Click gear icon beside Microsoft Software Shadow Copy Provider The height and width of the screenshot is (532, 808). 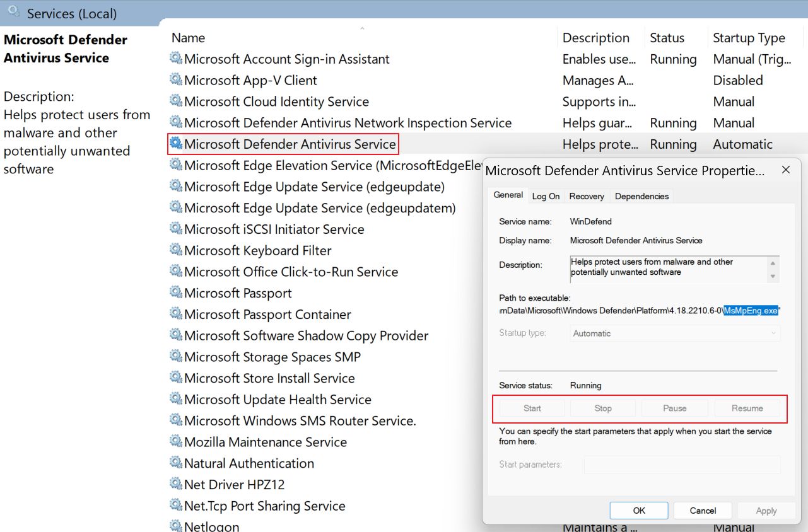point(176,335)
